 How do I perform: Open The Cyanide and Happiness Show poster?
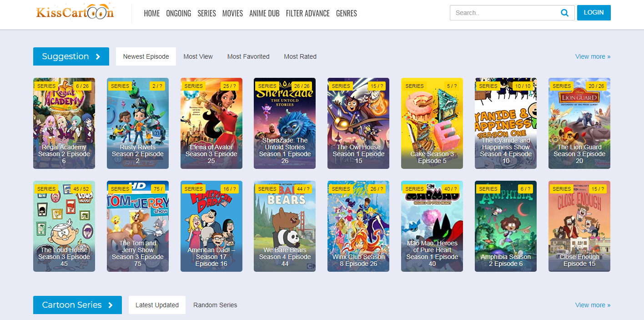[x=506, y=123]
